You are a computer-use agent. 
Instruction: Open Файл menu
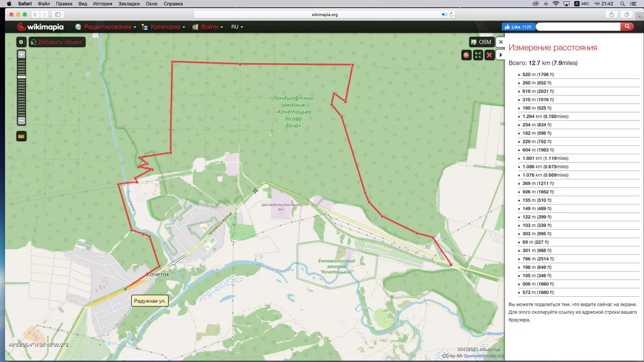44,4
